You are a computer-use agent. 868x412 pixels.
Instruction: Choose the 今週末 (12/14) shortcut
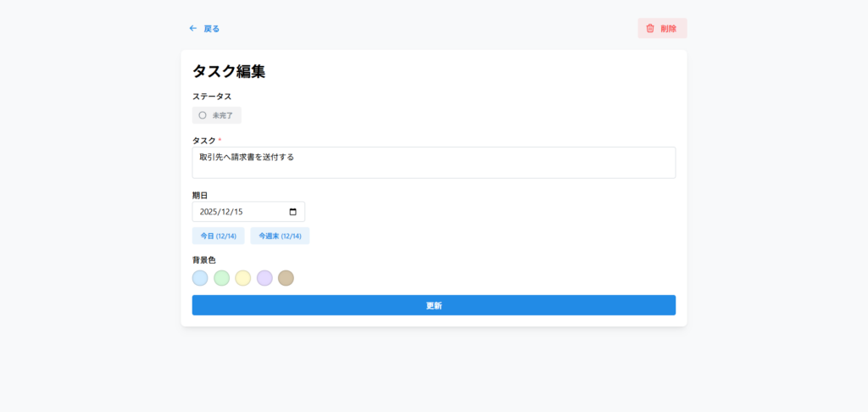(x=280, y=236)
